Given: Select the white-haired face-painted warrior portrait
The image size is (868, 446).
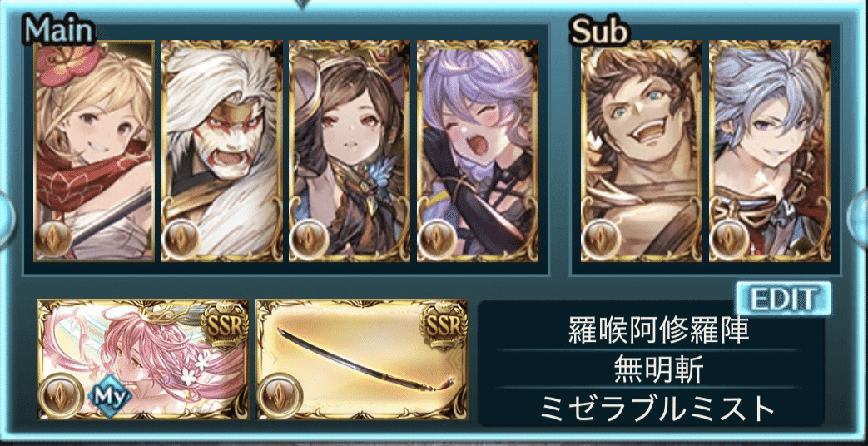Looking at the screenshot, I should pos(222,151).
